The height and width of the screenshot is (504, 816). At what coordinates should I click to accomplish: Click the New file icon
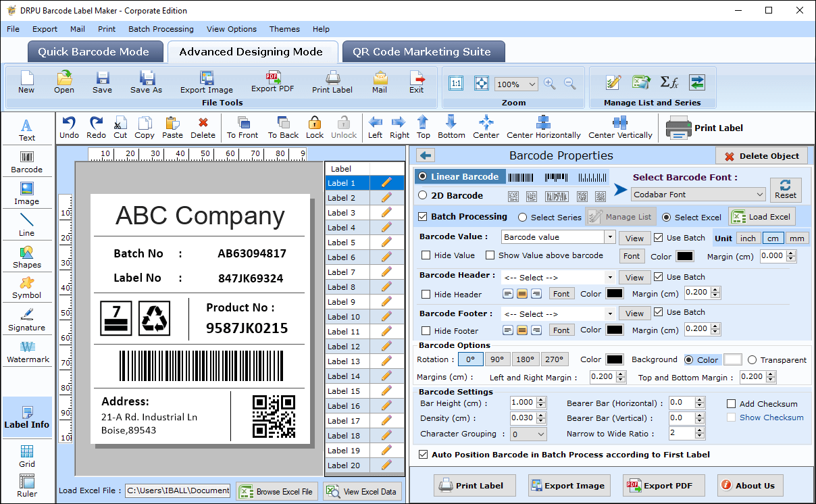(x=26, y=78)
